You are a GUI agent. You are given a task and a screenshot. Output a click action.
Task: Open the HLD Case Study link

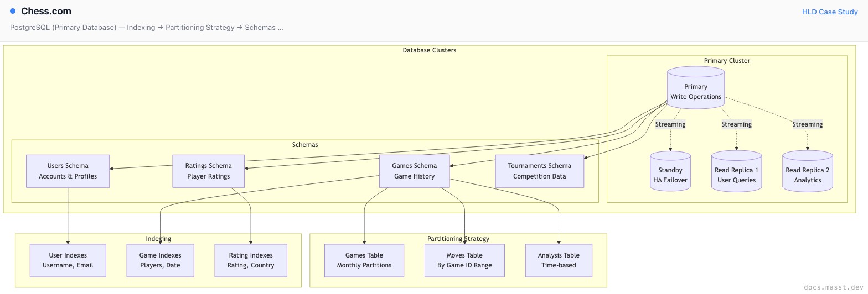830,12
